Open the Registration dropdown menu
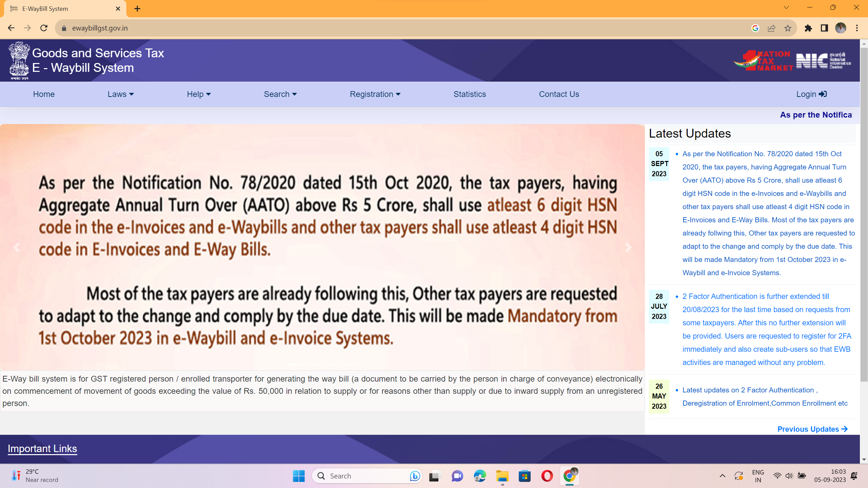This screenshot has height=488, width=868. [x=375, y=94]
